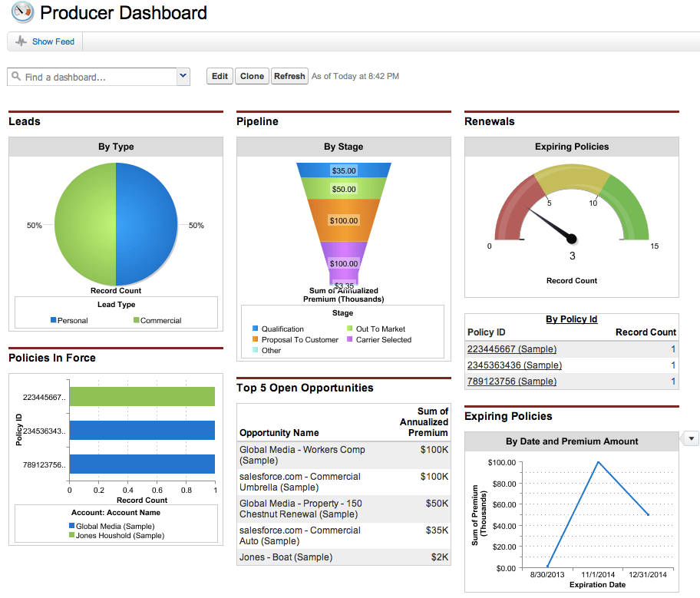Open the By Policy Id report link

[571, 319]
